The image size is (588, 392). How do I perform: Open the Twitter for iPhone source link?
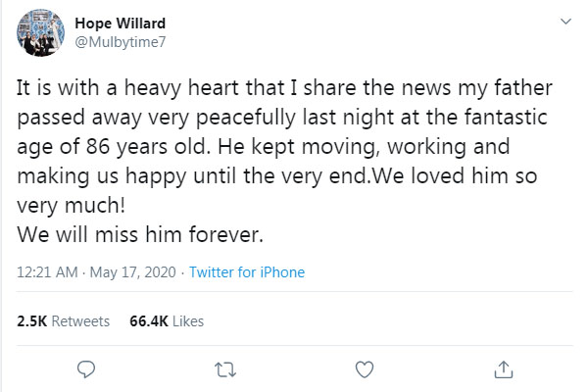pos(247,272)
